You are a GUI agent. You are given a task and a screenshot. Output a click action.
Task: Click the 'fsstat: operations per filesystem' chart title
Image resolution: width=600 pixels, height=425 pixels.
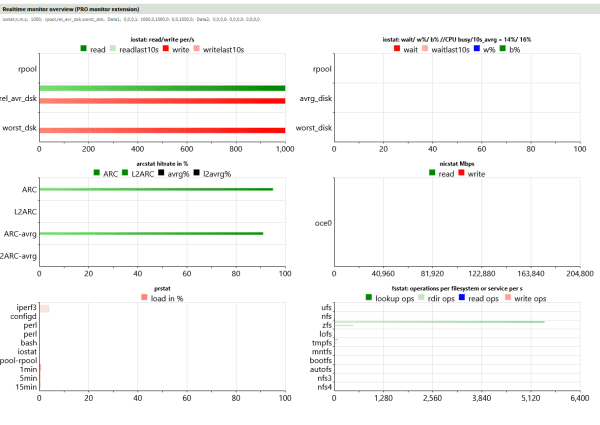(457, 288)
